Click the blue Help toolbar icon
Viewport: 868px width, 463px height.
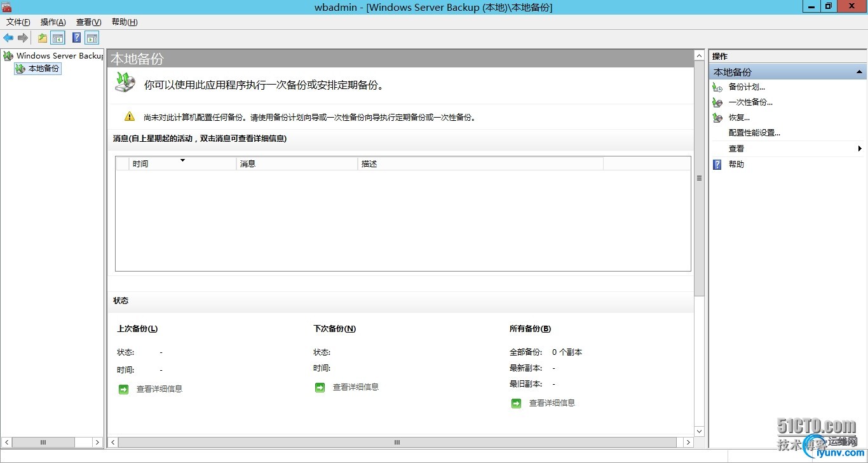[76, 38]
